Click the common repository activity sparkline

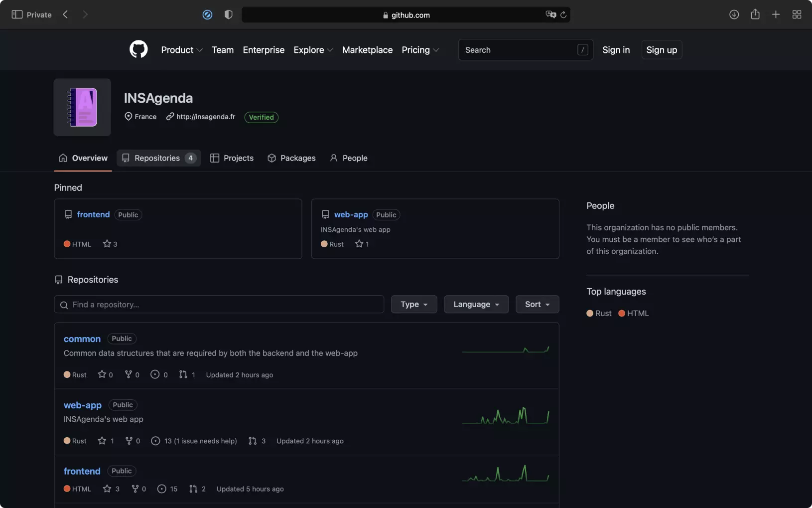pos(506,350)
